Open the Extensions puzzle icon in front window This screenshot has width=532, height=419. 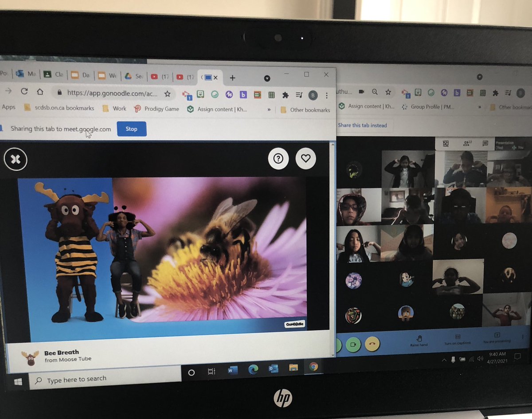285,95
